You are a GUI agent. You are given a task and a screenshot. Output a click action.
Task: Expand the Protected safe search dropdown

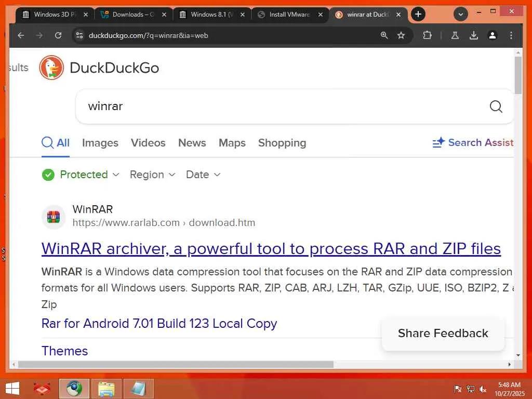[x=81, y=175]
